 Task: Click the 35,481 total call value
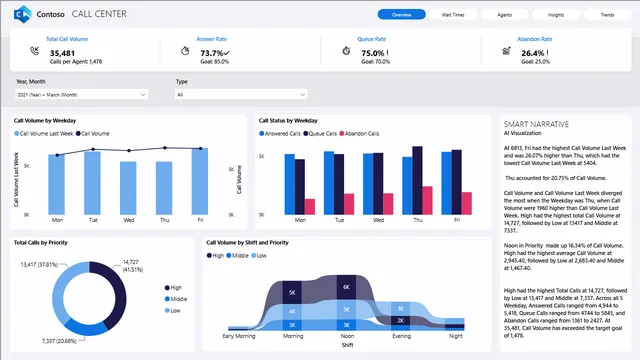click(x=62, y=53)
